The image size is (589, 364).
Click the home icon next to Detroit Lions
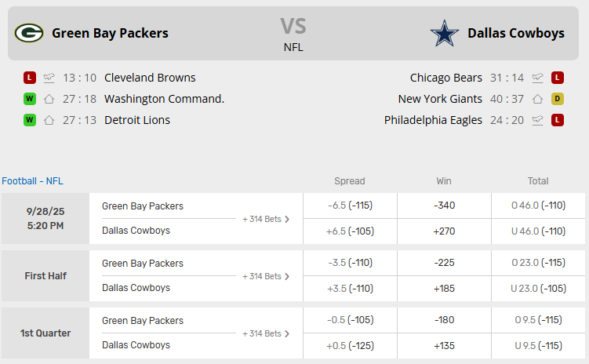click(49, 120)
